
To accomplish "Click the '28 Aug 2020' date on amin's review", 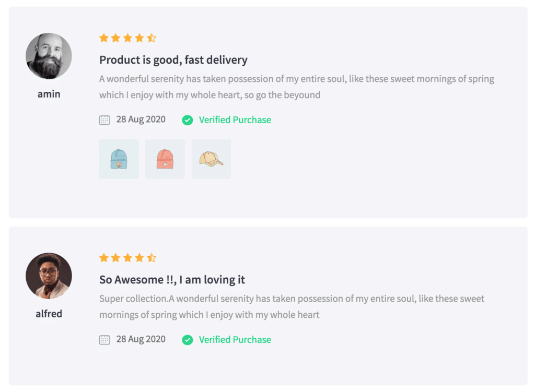I will [x=141, y=120].
